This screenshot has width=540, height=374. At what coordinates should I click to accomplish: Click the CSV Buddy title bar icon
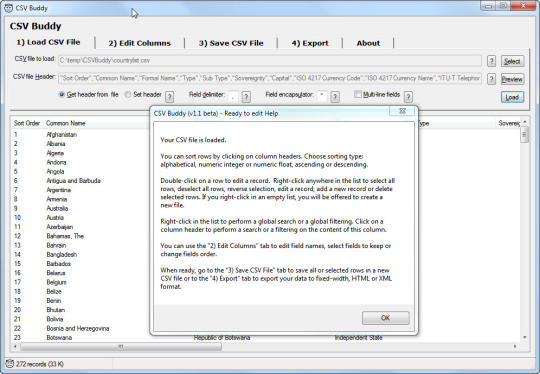pyautogui.click(x=9, y=8)
